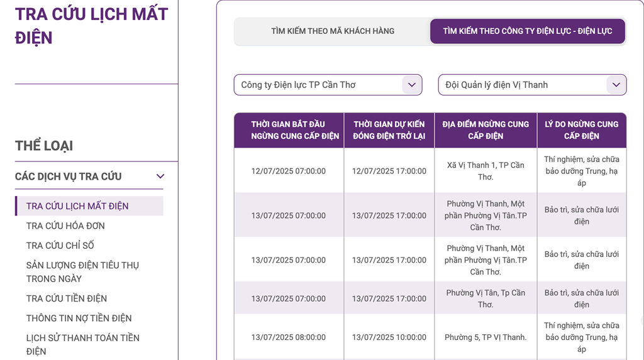Image resolution: width=644 pixels, height=360 pixels.
Task: Switch to Tìm kiếm theo mã khách hàng tab
Action: tap(333, 31)
